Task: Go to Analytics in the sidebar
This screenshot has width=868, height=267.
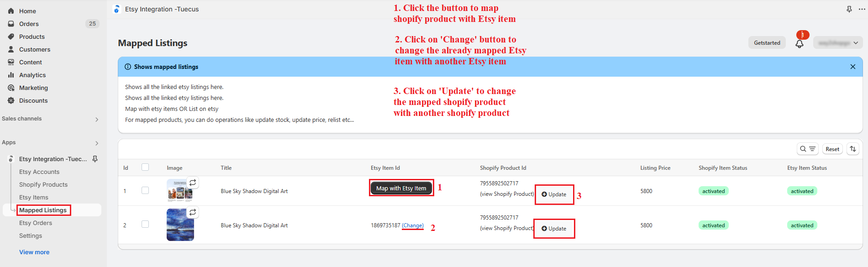Action: pyautogui.click(x=32, y=75)
